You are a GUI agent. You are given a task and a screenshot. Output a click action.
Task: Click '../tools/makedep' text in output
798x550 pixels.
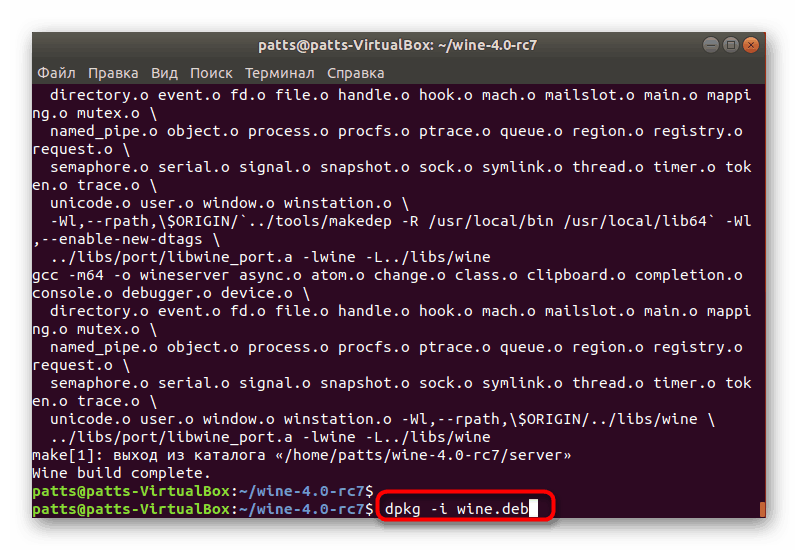[x=320, y=221]
